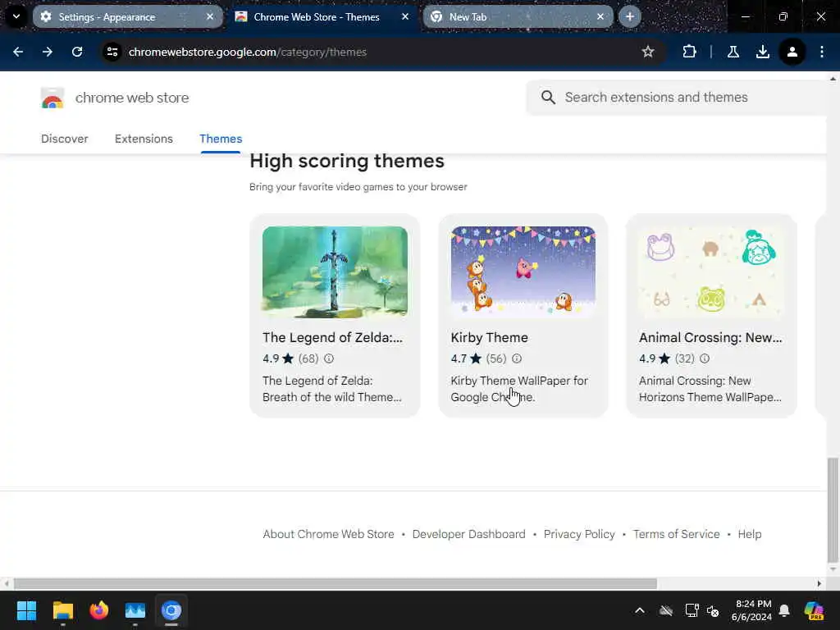Image resolution: width=840 pixels, height=630 pixels.
Task: Open the Discover section
Action: coord(64,139)
